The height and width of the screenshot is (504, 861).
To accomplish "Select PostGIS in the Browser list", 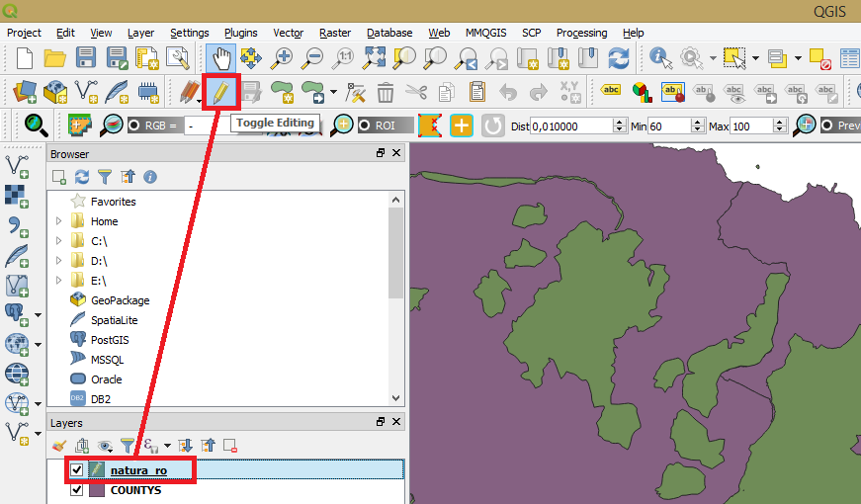I will (109, 340).
